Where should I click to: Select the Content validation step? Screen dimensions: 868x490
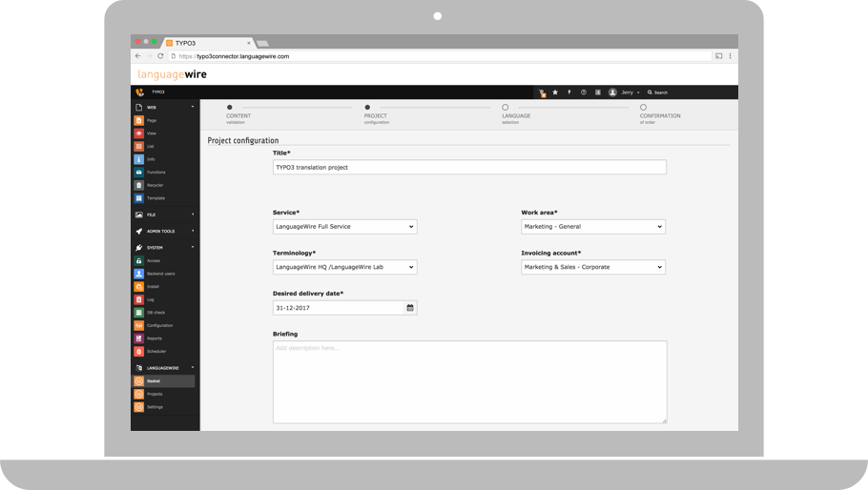click(230, 108)
